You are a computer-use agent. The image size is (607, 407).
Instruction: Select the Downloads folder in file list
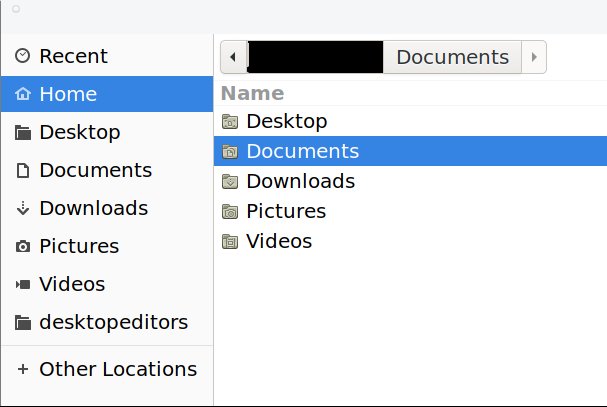click(x=410, y=181)
